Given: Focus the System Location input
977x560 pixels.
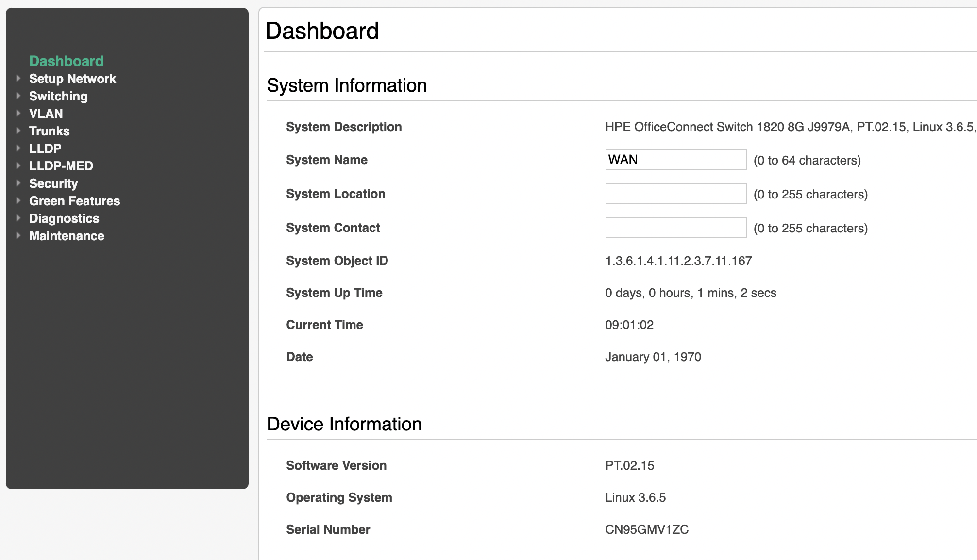Looking at the screenshot, I should 675,194.
